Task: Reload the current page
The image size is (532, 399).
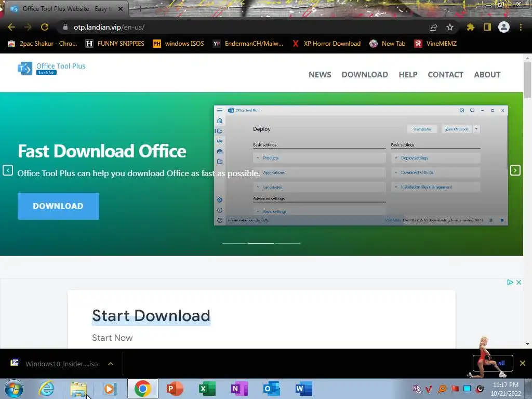Action: [45, 27]
